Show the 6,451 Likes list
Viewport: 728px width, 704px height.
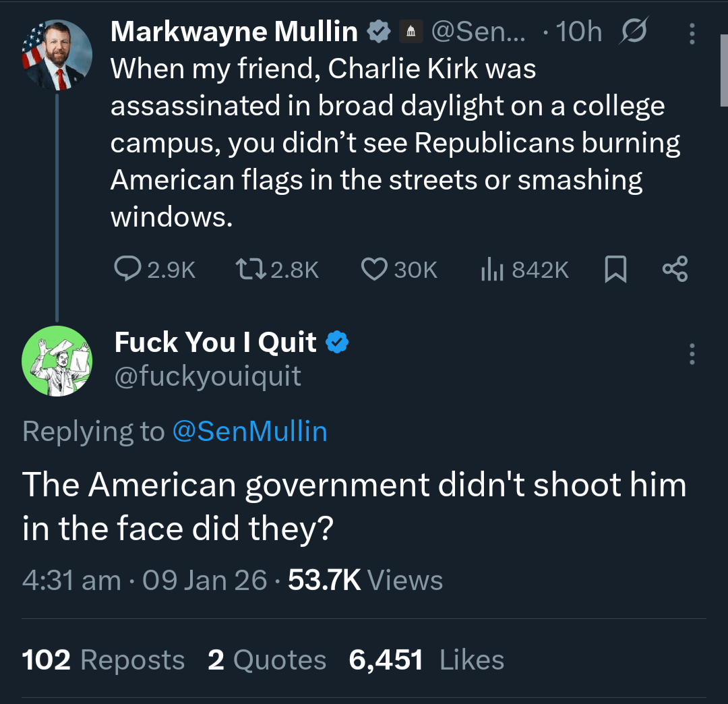(x=426, y=659)
